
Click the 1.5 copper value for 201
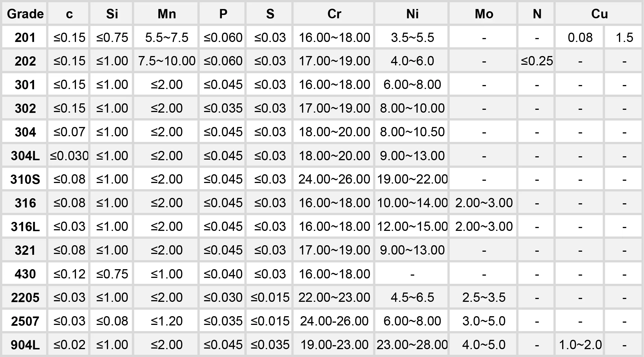pos(624,37)
